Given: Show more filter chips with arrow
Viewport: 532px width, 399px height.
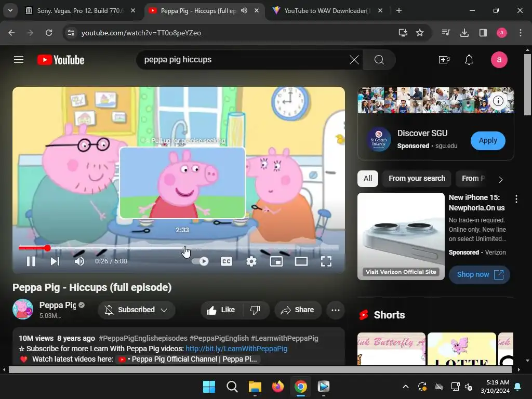Looking at the screenshot, I should click(x=501, y=179).
